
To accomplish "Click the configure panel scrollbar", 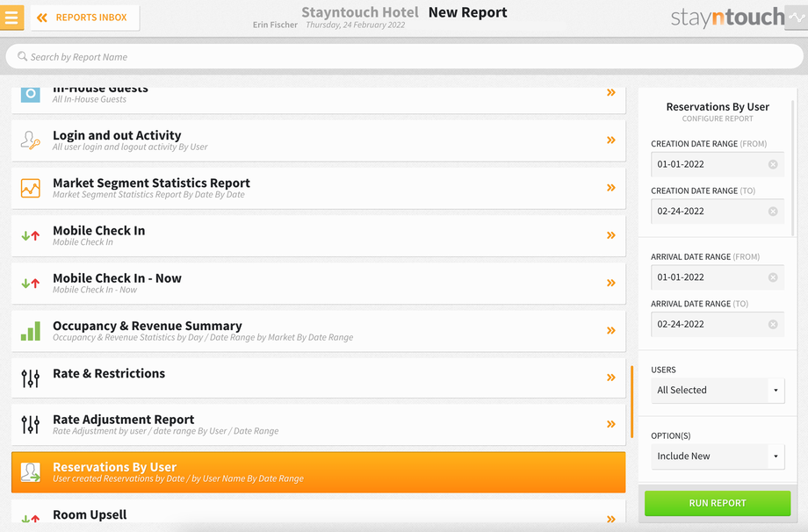I will tap(793, 168).
